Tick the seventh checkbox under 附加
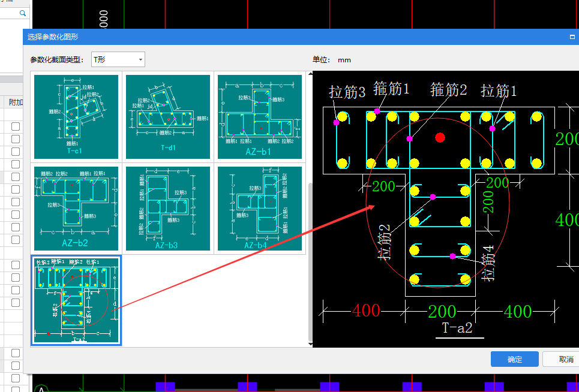The width and height of the screenshot is (579, 392). pyautogui.click(x=16, y=202)
